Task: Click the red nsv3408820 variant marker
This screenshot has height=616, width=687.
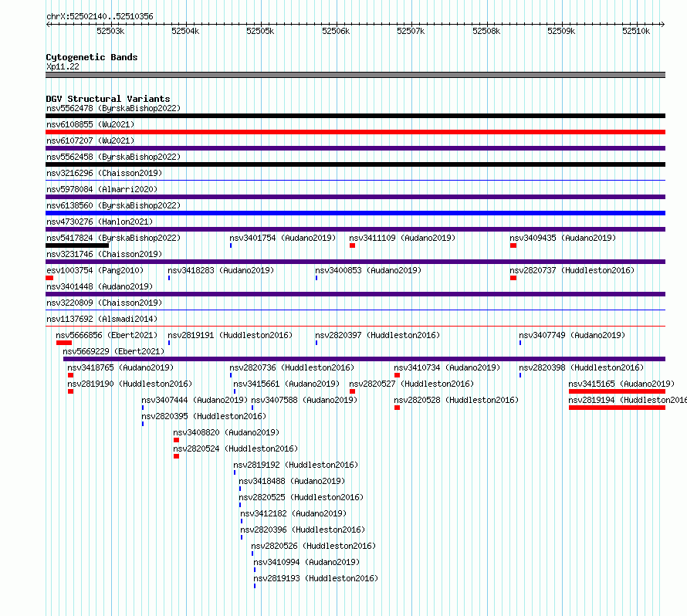Action: [x=176, y=440]
